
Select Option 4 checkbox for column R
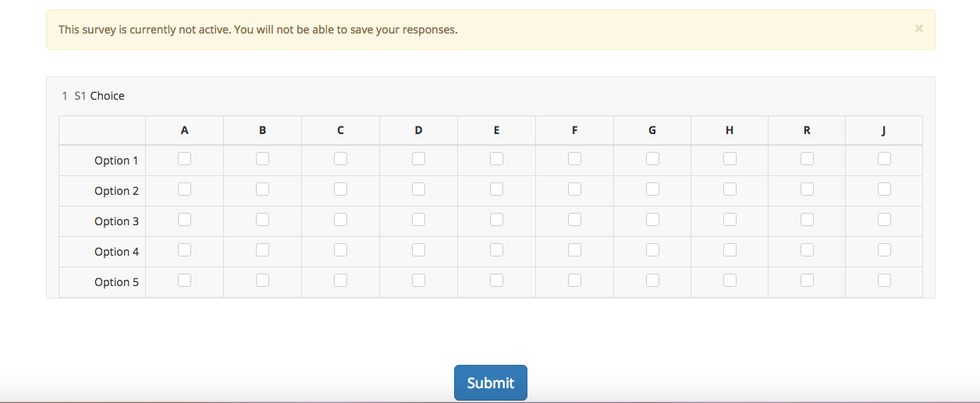[807, 249]
